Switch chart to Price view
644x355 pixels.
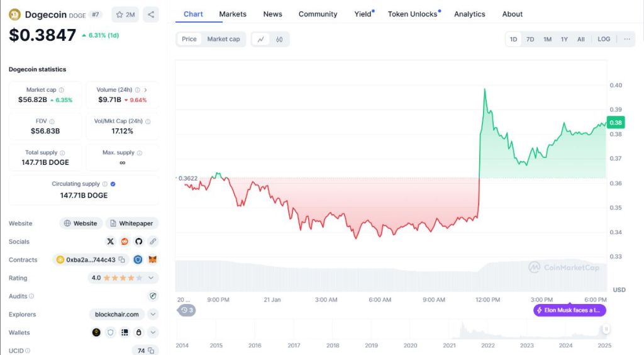pos(189,39)
